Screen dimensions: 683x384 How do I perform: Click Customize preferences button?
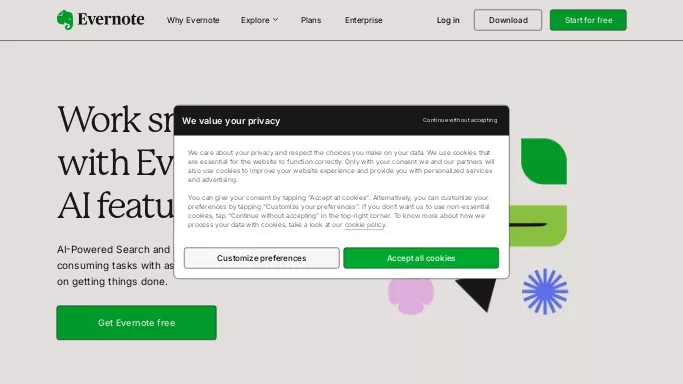pos(261,258)
